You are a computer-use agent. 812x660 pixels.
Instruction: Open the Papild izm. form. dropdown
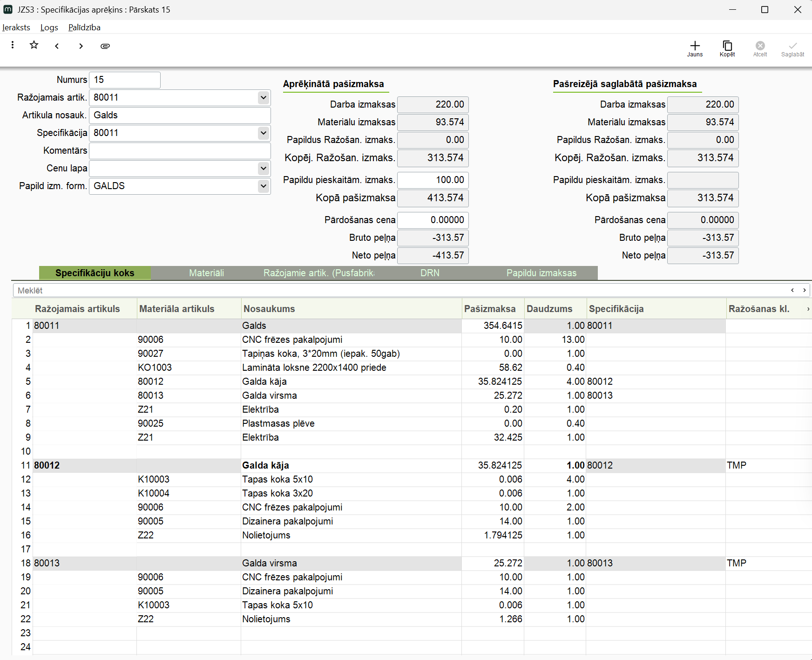click(x=264, y=186)
